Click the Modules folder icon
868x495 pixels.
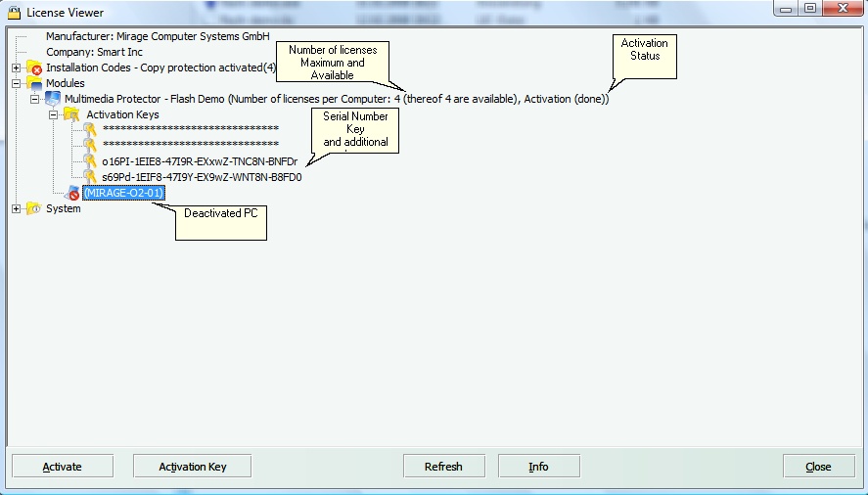34,84
